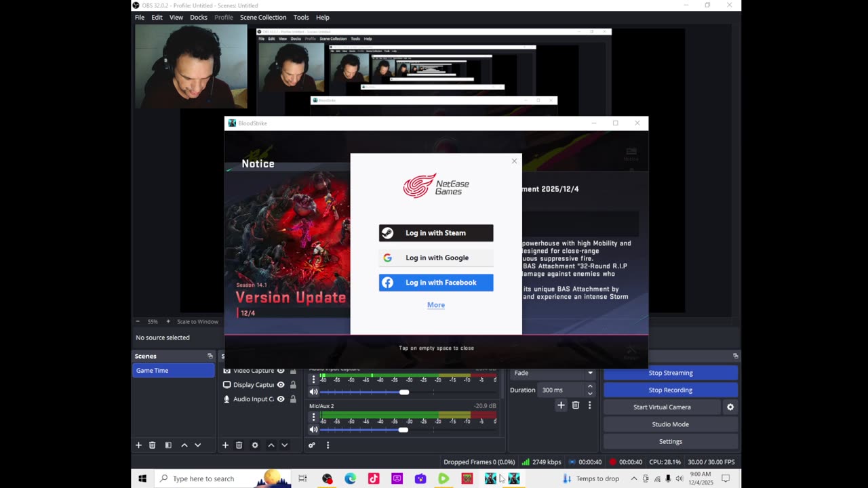Open the Scene Collection menu
This screenshot has height=488, width=868.
(x=263, y=18)
